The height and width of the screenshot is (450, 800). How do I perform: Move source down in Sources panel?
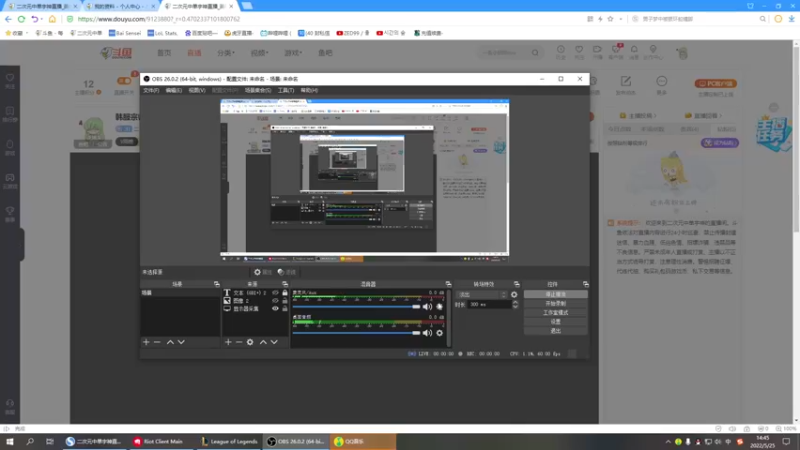(274, 342)
